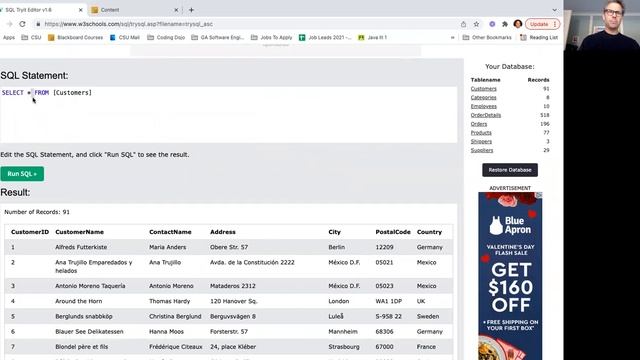This screenshot has height=360, width=640.
Task: Open the Reading List
Action: (539, 38)
